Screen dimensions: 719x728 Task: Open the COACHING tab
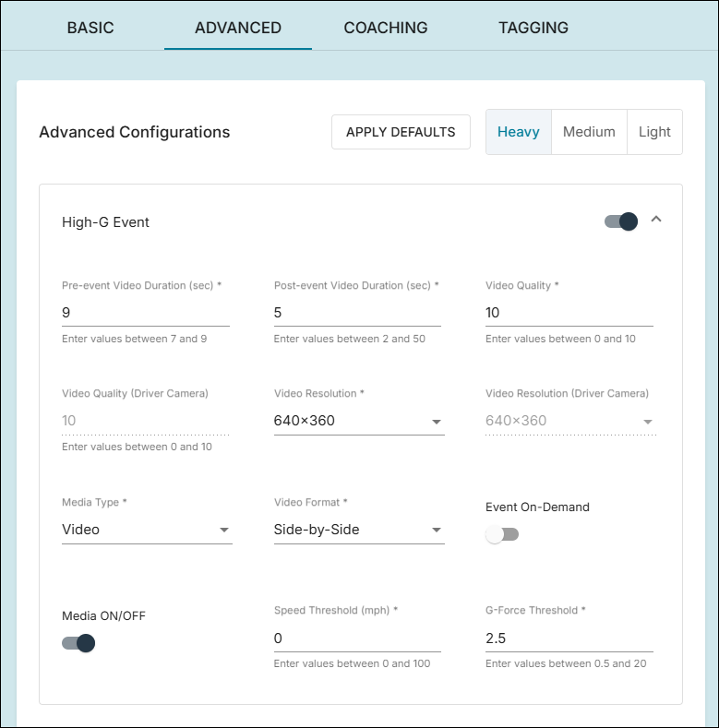click(386, 28)
